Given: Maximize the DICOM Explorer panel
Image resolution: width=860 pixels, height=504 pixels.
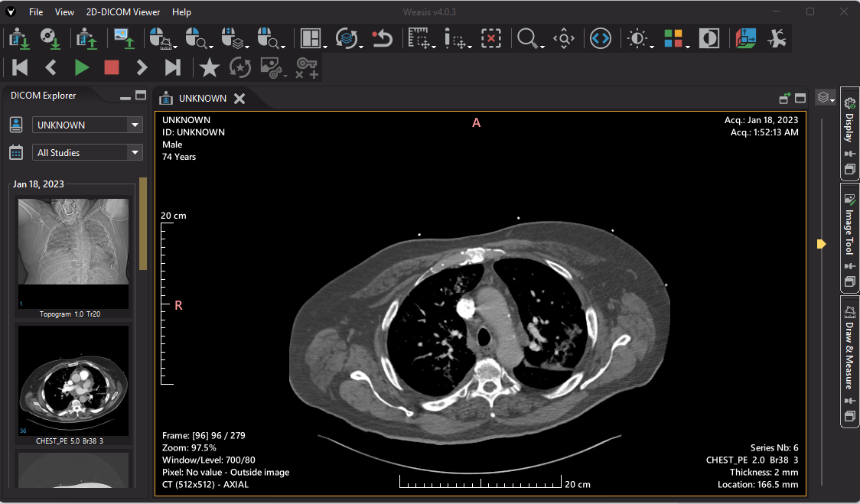Looking at the screenshot, I should click(x=141, y=96).
